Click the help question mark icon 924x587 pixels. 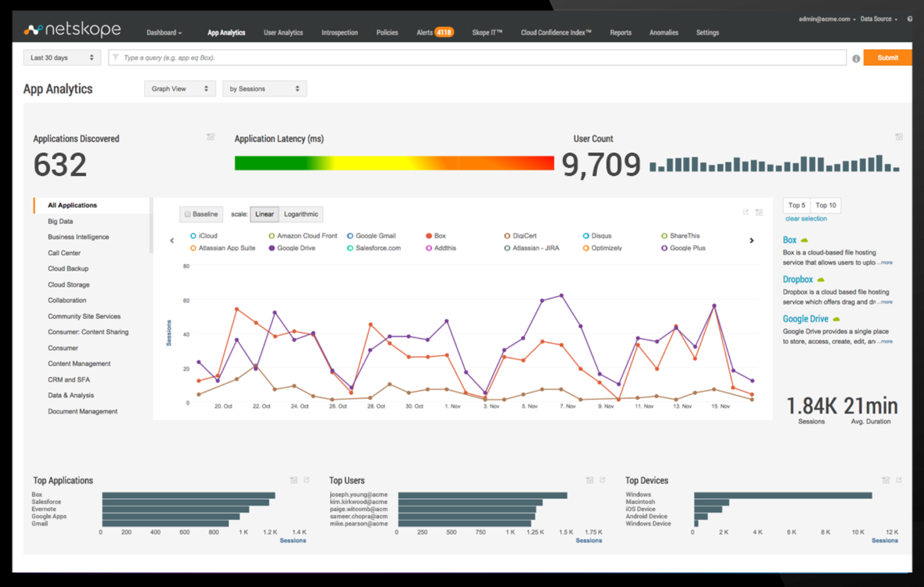pos(910,19)
